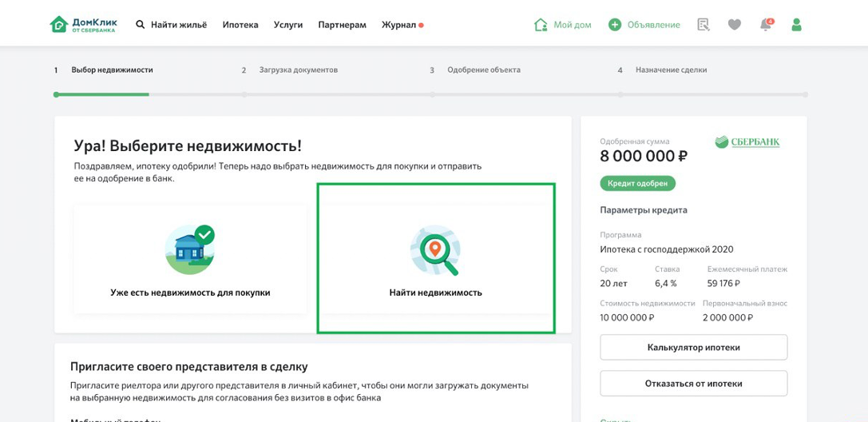Click property cost 10 000 000 ₽
This screenshot has width=868, height=422.
(627, 318)
